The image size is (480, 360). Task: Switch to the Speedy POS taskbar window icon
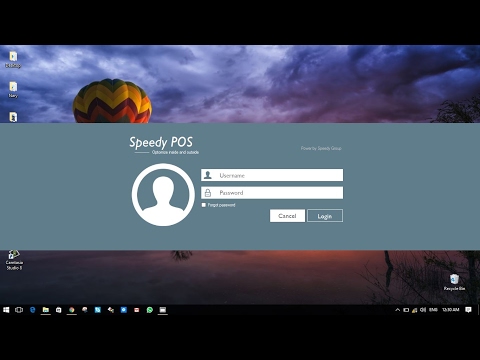tap(163, 310)
